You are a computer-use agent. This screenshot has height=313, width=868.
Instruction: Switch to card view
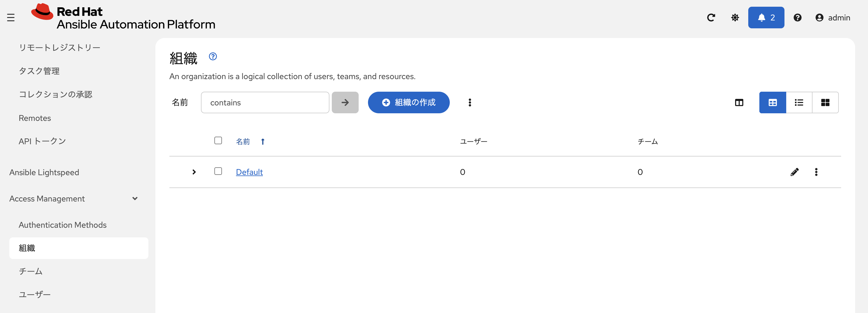coord(825,102)
